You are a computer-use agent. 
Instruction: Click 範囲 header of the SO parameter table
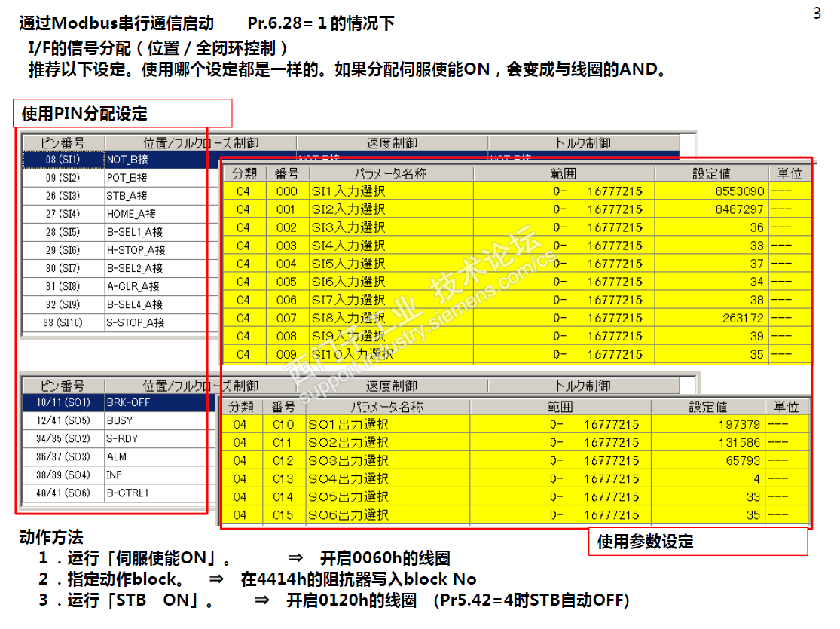561,408
